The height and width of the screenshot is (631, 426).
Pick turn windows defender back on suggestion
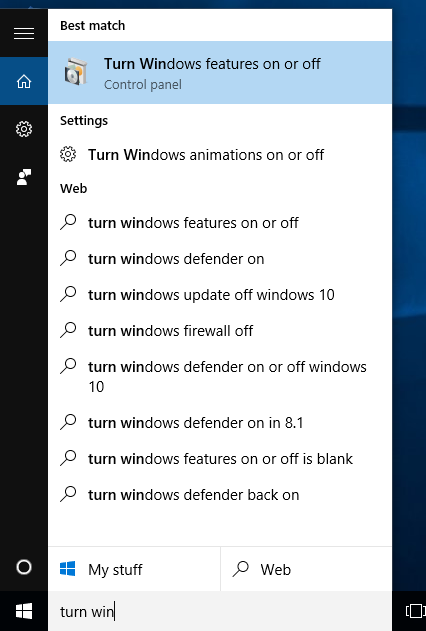pos(220,495)
